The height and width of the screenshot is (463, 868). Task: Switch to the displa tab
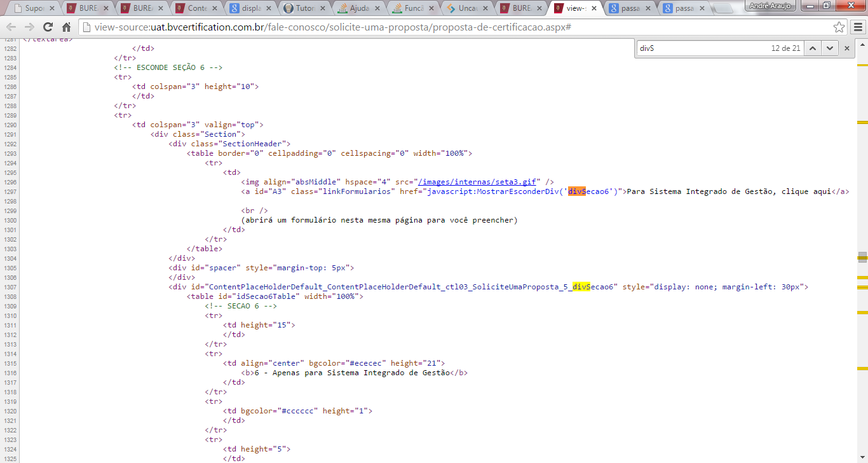coord(251,9)
